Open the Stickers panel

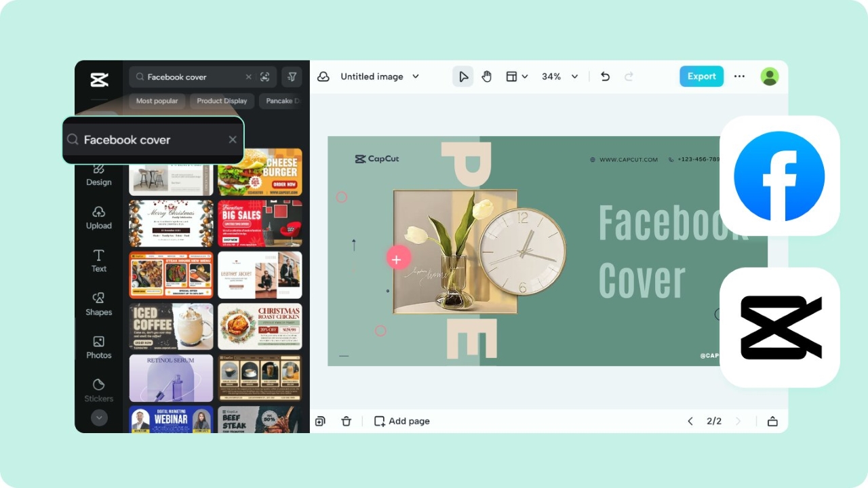coord(98,392)
